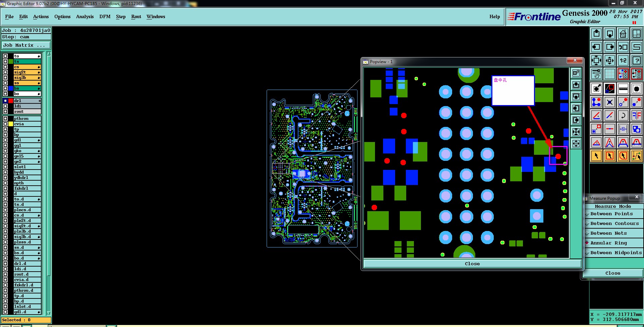The height and width of the screenshot is (327, 644).
Task: Select the ruler measure tool
Action: pos(623,89)
